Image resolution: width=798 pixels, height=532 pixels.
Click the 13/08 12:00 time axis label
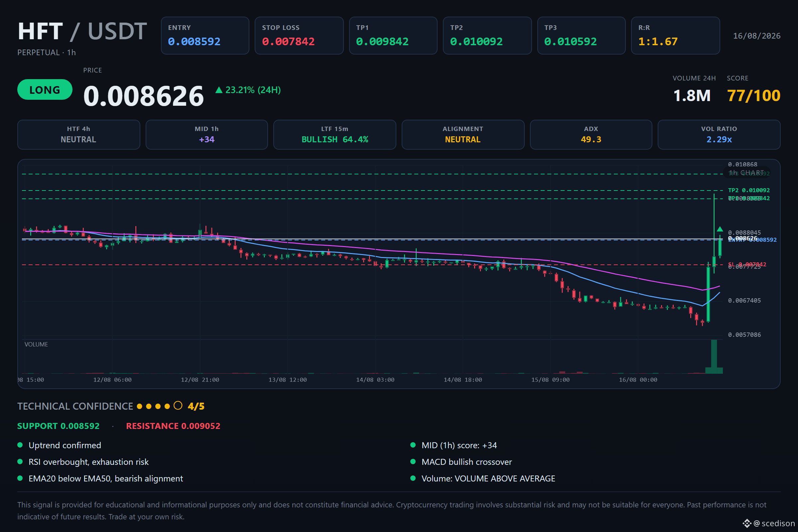point(287,380)
